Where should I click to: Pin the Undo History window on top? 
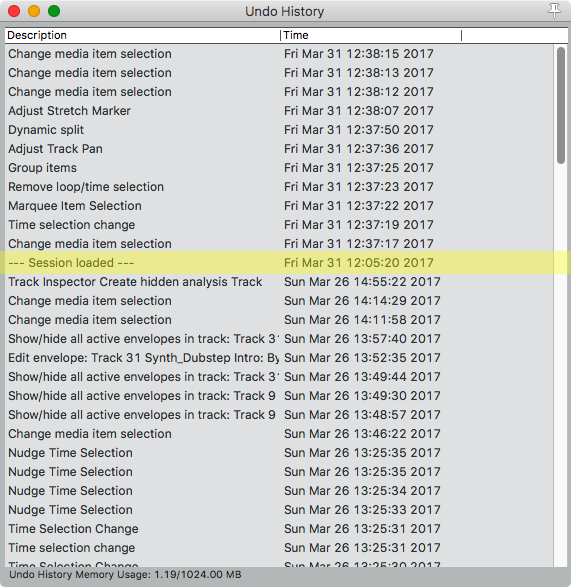point(554,10)
